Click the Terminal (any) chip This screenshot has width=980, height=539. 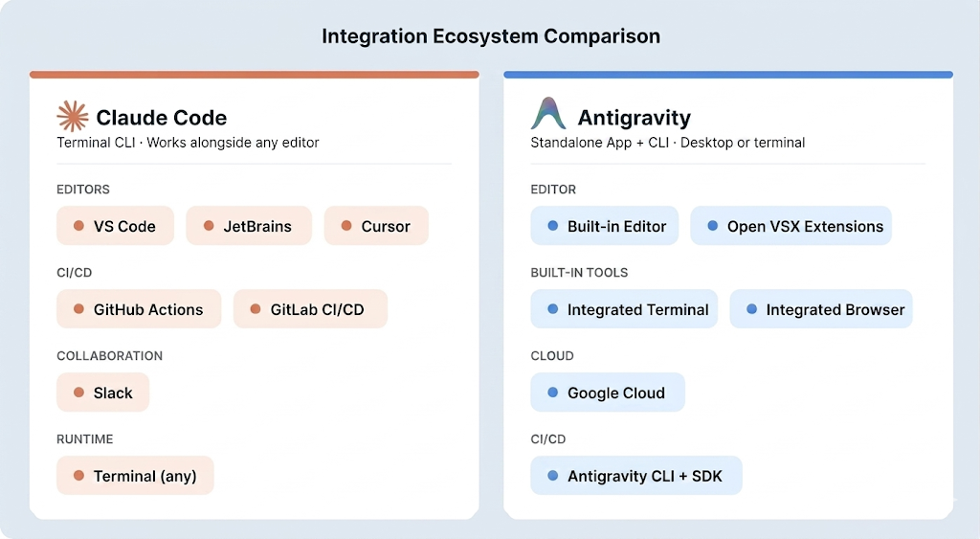(135, 475)
